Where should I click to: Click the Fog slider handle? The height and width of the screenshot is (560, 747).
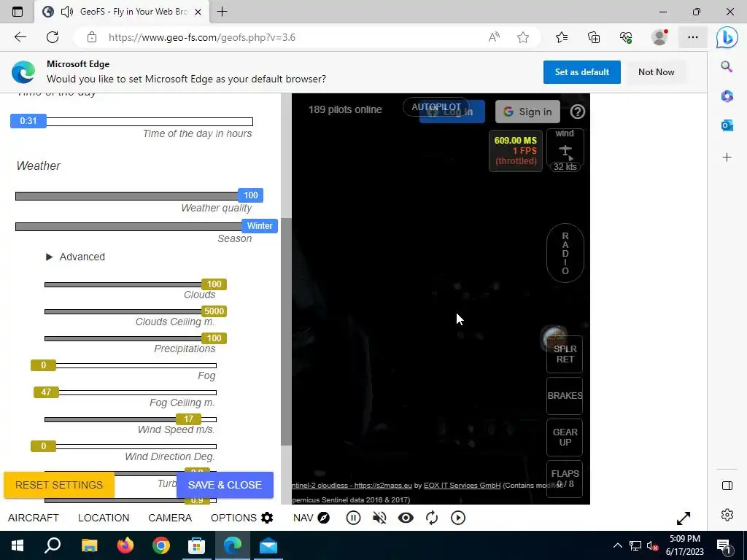click(x=43, y=365)
